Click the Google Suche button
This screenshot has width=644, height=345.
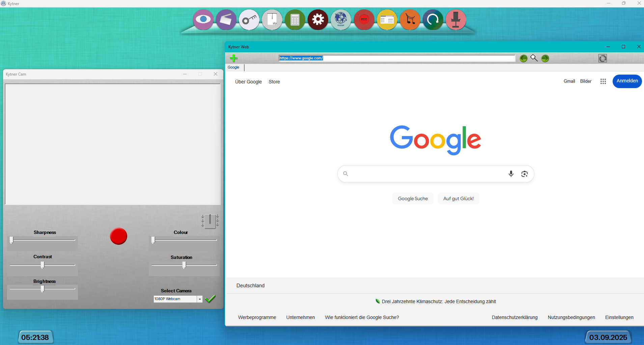click(413, 198)
